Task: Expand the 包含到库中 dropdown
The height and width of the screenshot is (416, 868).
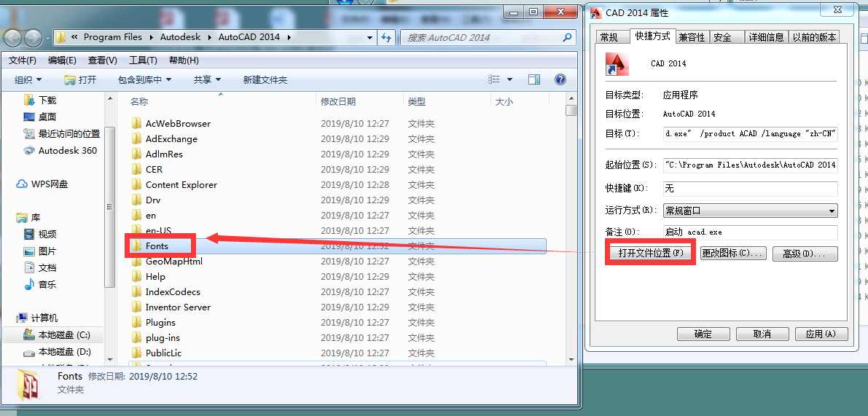Action: [x=144, y=79]
